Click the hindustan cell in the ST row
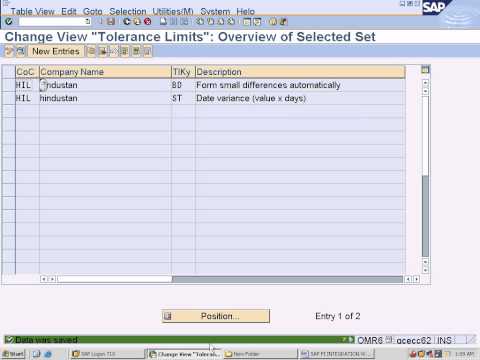Image resolution: width=480 pixels, height=360 pixels. click(x=105, y=98)
